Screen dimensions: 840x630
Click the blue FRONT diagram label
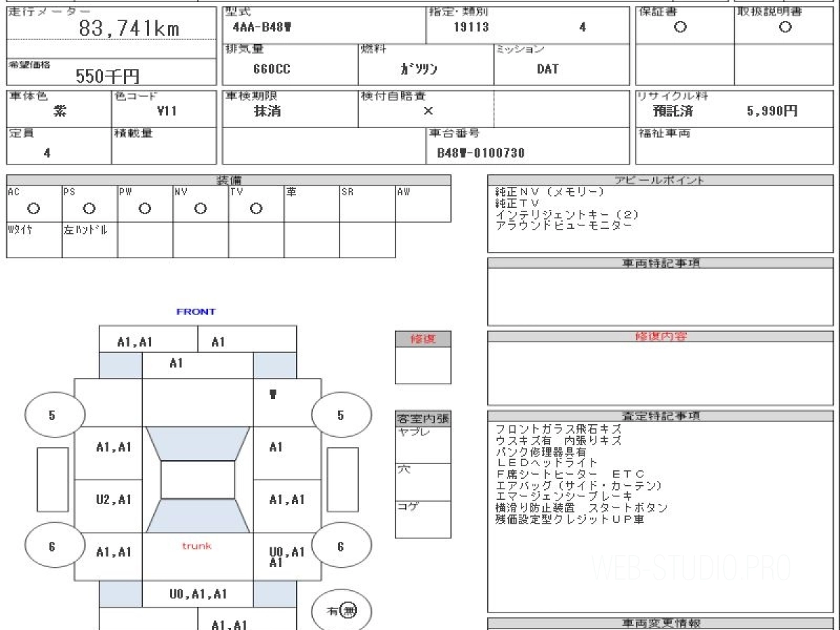tap(196, 311)
